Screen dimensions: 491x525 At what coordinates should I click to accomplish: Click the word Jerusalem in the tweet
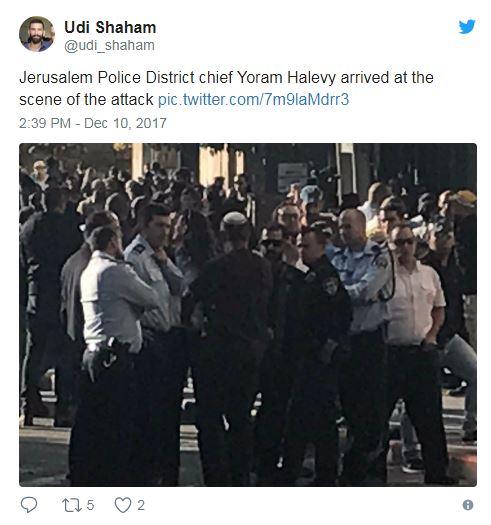pos(56,77)
